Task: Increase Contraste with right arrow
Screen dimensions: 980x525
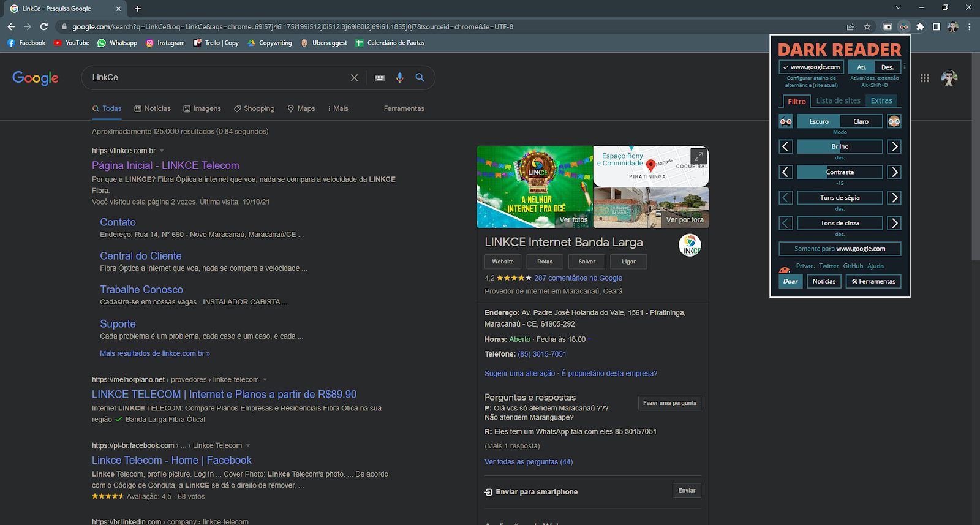Action: point(894,172)
